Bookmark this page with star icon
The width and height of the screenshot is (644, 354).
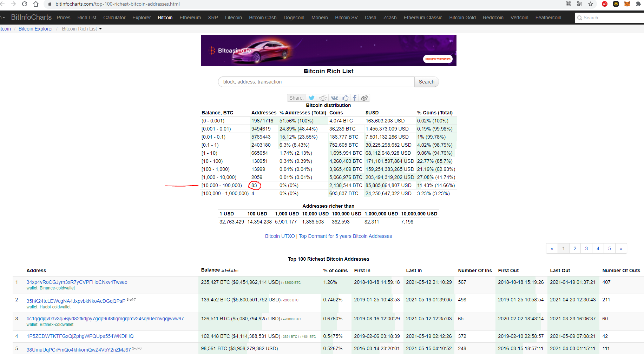(591, 4)
